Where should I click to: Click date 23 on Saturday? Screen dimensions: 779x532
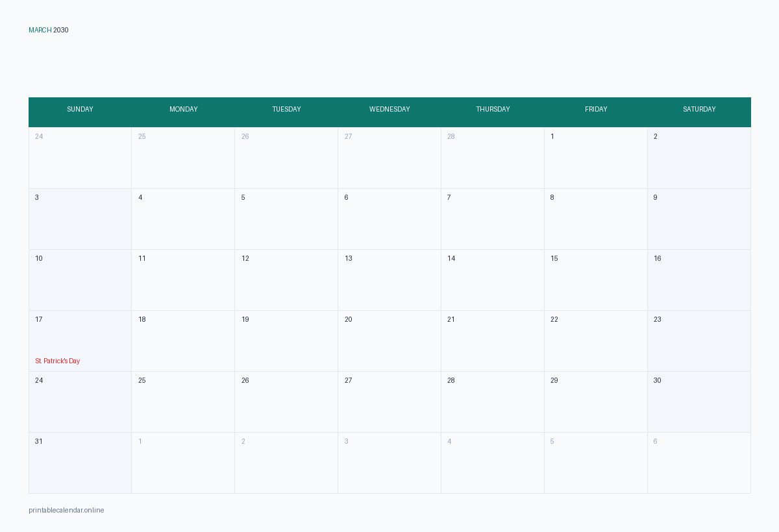click(699, 341)
